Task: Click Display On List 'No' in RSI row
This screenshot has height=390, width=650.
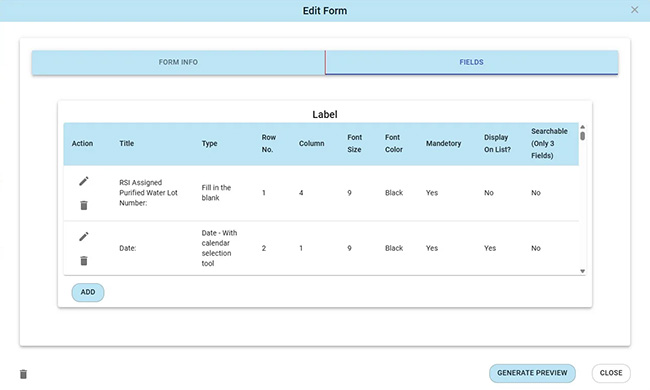Action: [x=489, y=193]
